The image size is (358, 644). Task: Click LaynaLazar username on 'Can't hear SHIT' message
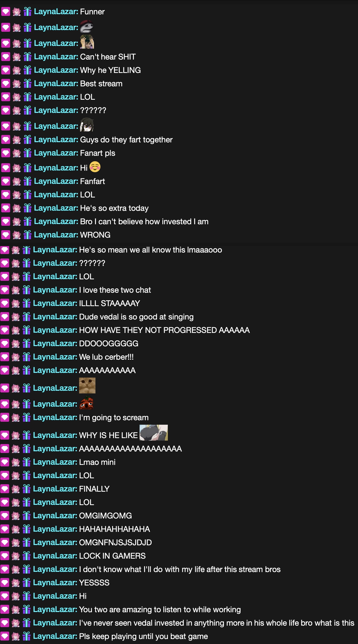click(56, 57)
